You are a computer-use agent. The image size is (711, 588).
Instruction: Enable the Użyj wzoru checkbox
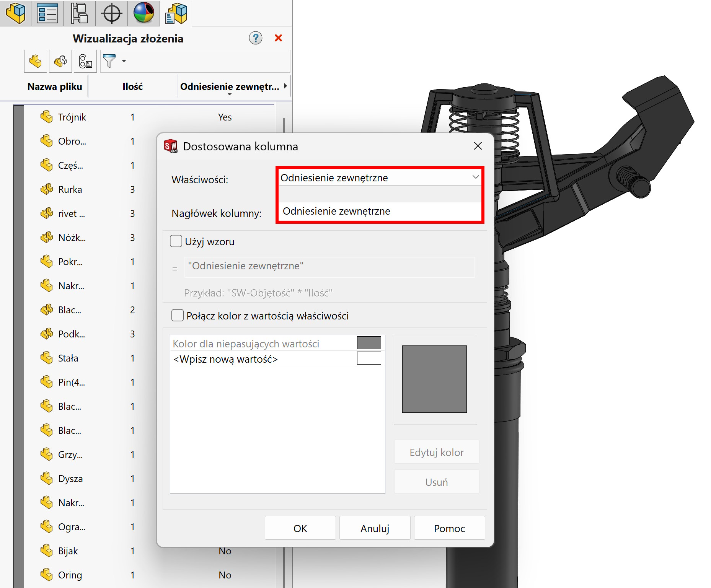[x=176, y=241]
